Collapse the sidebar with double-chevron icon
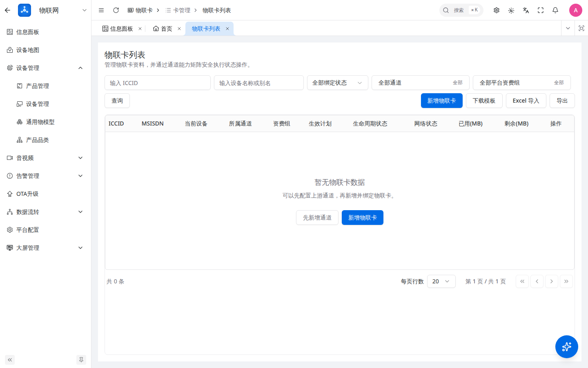 click(10, 360)
